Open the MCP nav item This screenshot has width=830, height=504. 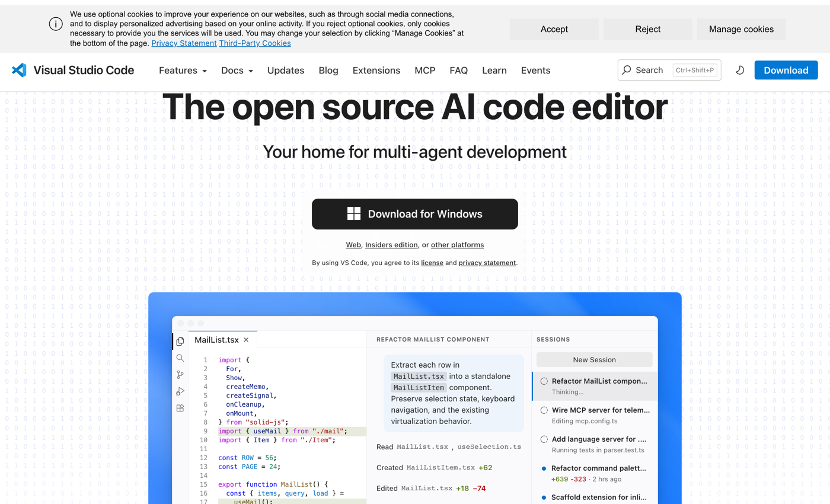point(425,70)
